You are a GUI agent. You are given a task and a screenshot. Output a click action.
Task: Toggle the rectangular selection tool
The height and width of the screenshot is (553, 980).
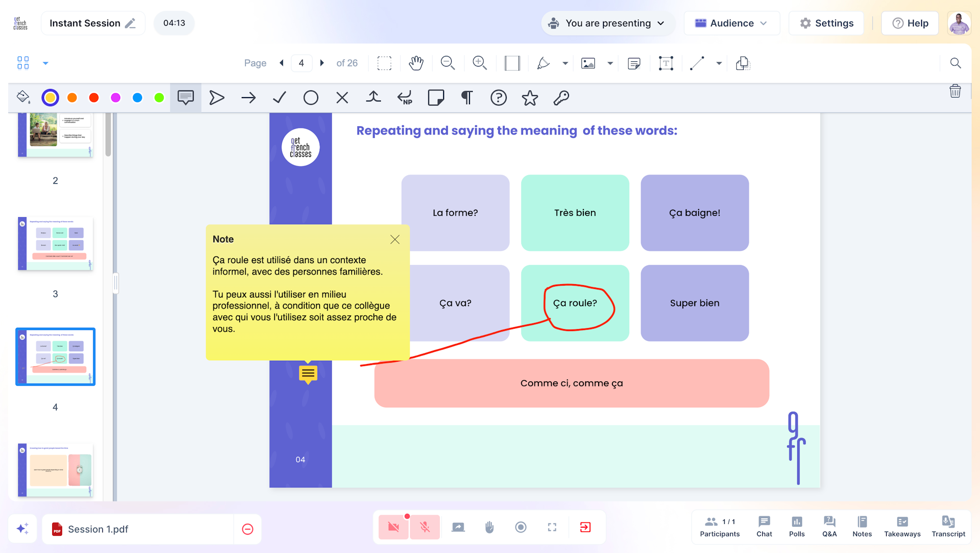(384, 63)
